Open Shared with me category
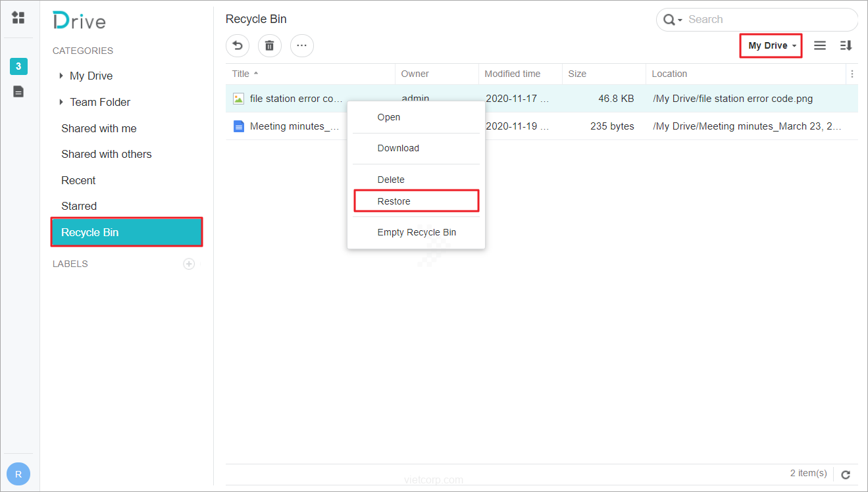 click(99, 128)
